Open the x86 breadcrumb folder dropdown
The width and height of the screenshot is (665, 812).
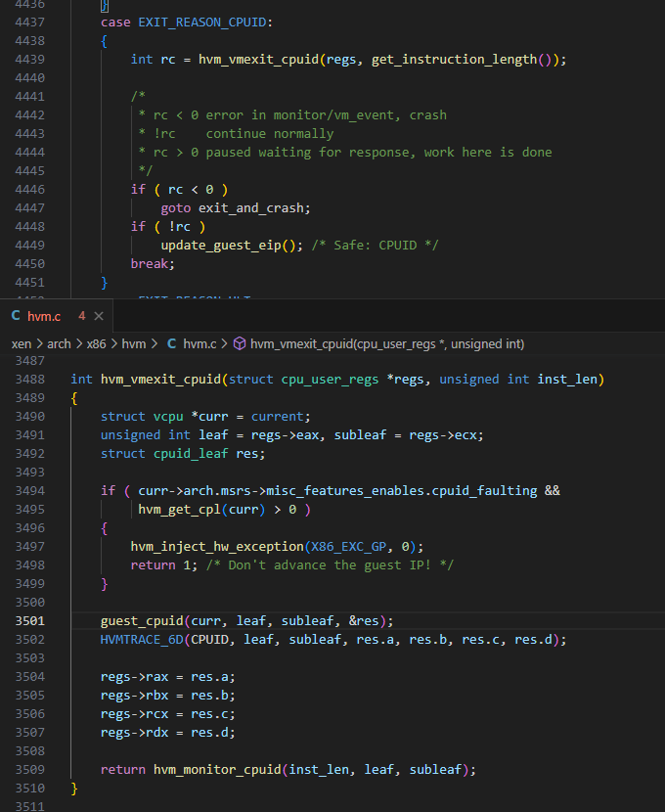tap(98, 344)
